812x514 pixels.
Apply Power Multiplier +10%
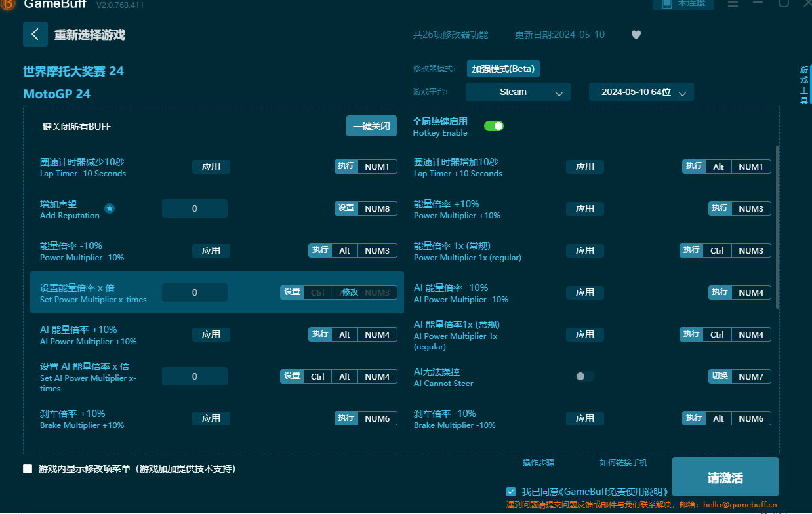tap(585, 208)
